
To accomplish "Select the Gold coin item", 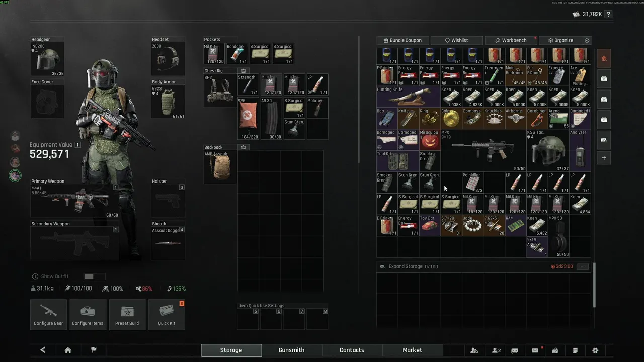I will click(451, 118).
